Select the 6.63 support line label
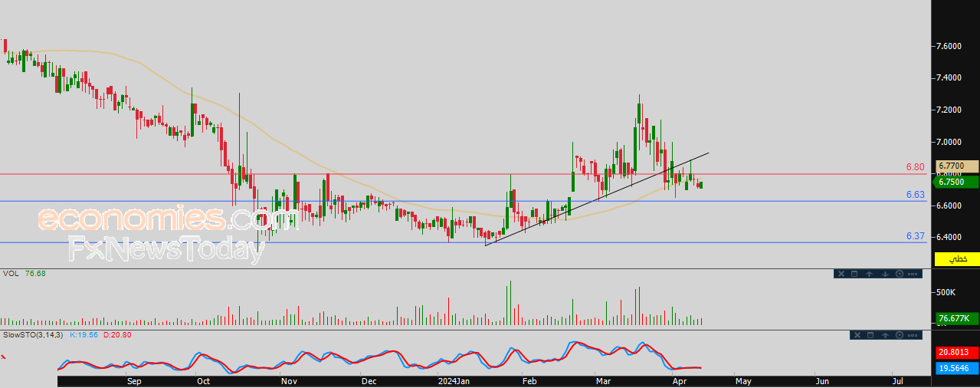The width and height of the screenshot is (980, 388). coord(915,195)
